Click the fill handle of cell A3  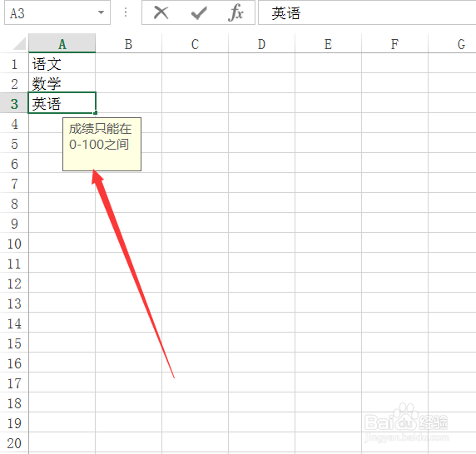click(96, 113)
